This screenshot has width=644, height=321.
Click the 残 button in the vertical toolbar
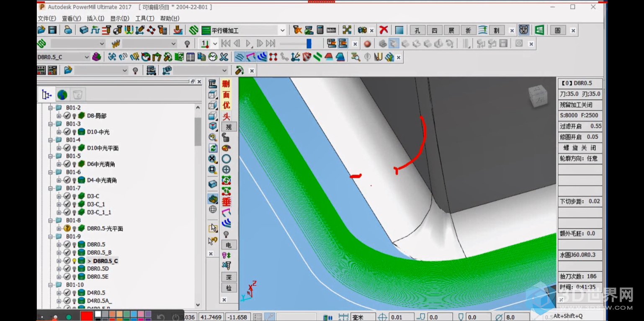pos(229,127)
